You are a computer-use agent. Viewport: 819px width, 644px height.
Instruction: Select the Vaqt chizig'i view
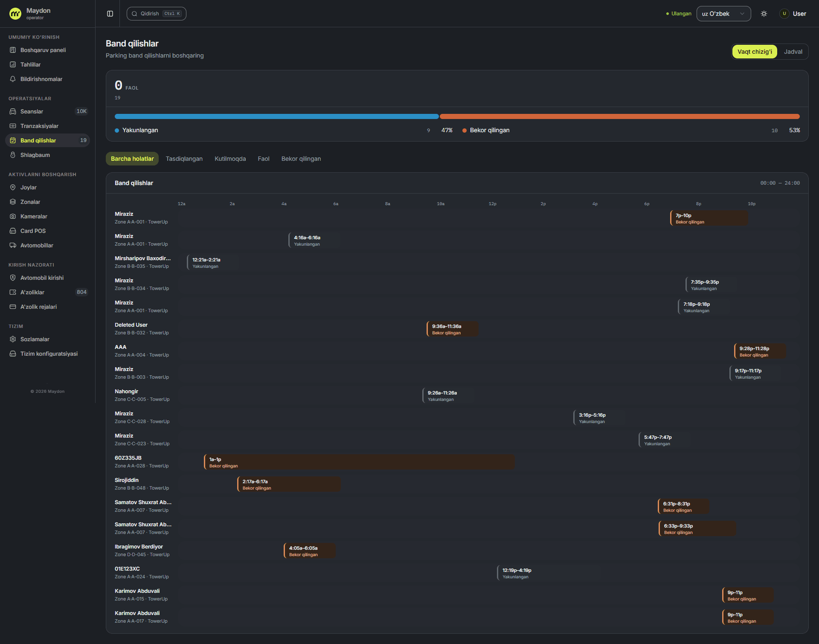(755, 52)
